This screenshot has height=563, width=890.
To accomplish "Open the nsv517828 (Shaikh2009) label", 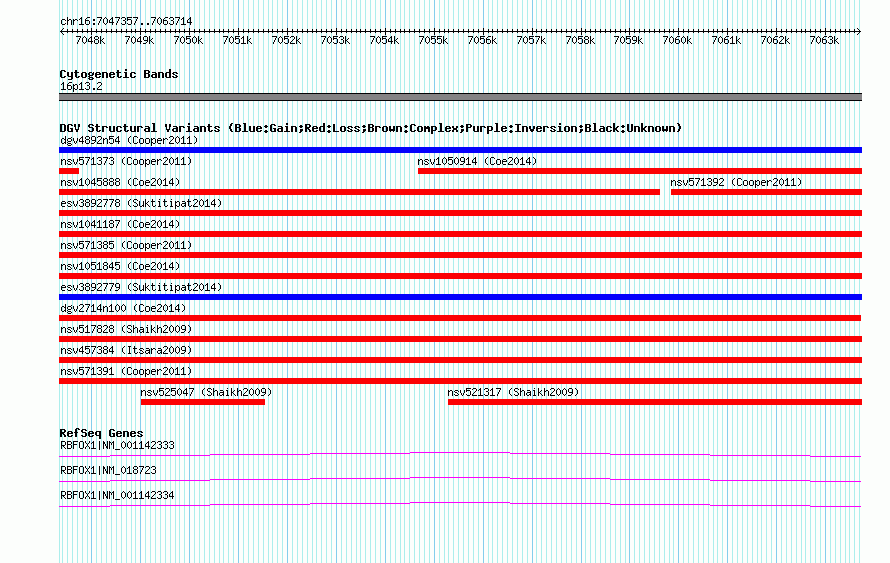I will [126, 329].
